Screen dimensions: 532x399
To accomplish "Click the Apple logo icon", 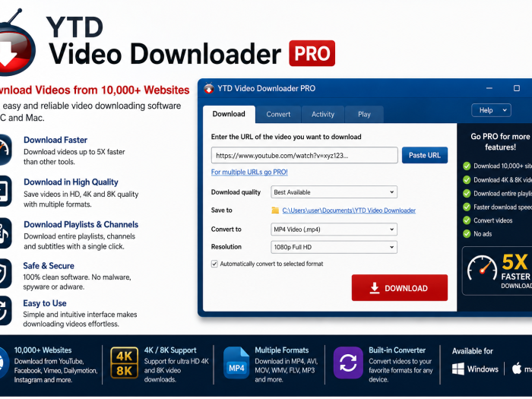I will click(x=516, y=368).
